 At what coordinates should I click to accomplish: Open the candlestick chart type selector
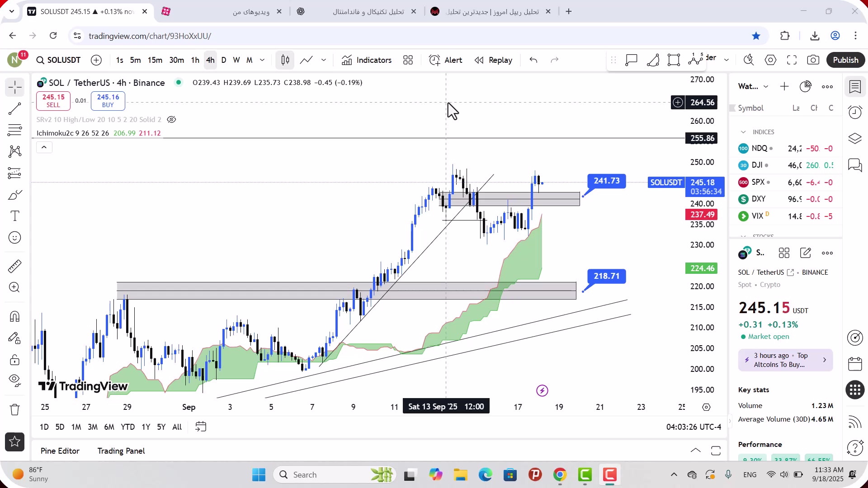point(285,60)
